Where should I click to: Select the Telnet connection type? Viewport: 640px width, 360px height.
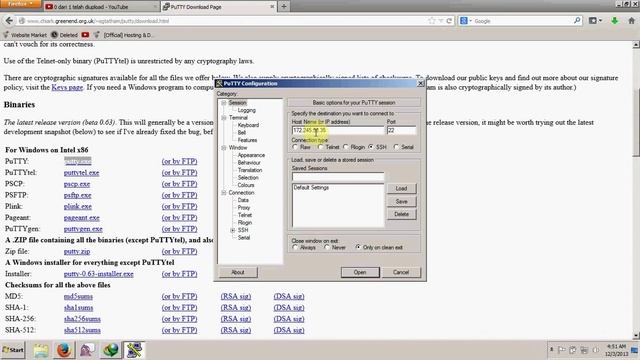[x=320, y=147]
